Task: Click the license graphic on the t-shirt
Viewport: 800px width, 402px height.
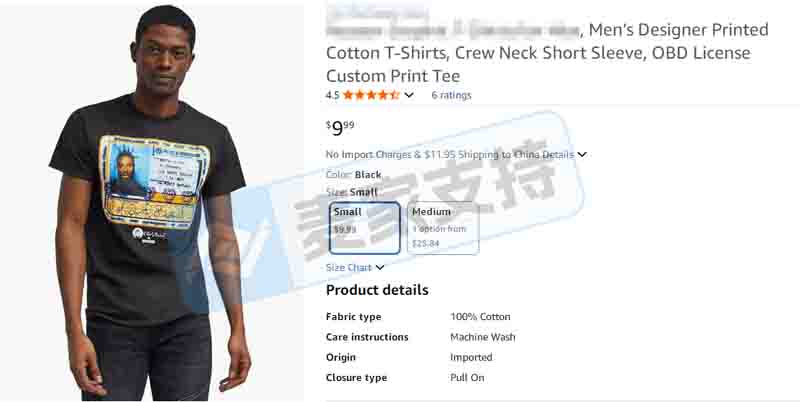Action: (155, 183)
